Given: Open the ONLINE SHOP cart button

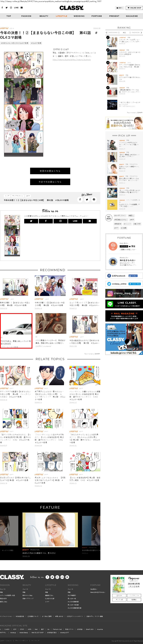Looking at the screenshot, I should tap(134, 8).
